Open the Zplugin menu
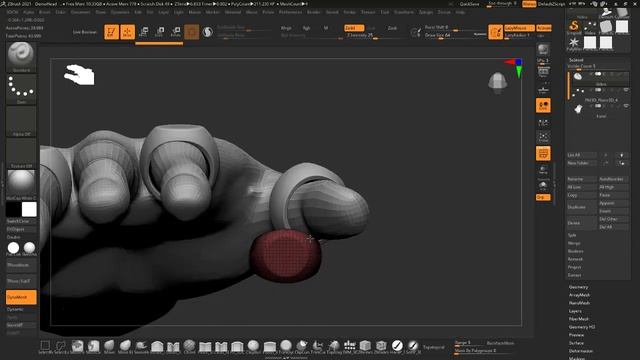Viewport: 640px width, 360px height. (426, 12)
